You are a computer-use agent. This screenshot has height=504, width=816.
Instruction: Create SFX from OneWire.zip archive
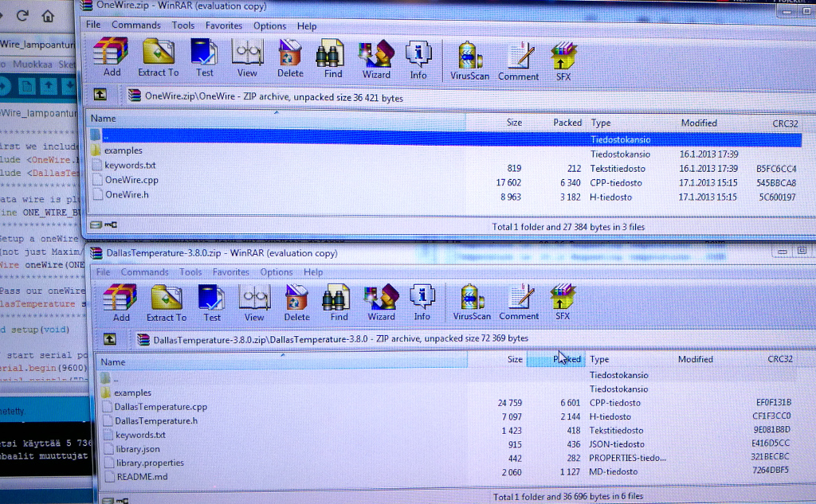click(x=563, y=62)
